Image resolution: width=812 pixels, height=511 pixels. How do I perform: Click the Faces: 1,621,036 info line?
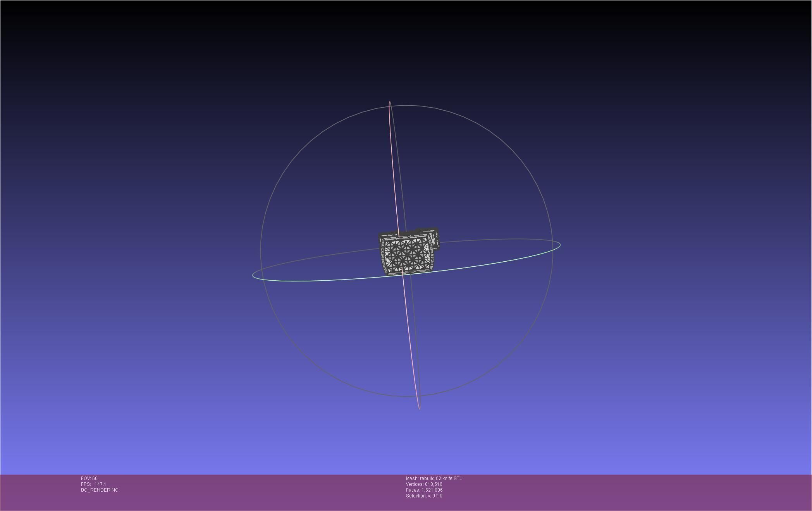pos(424,490)
